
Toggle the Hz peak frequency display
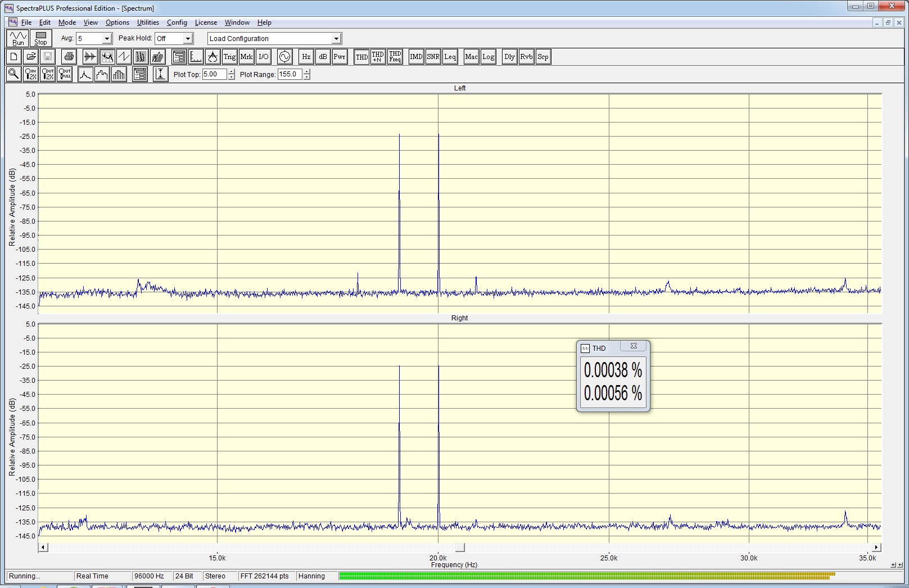coord(306,57)
